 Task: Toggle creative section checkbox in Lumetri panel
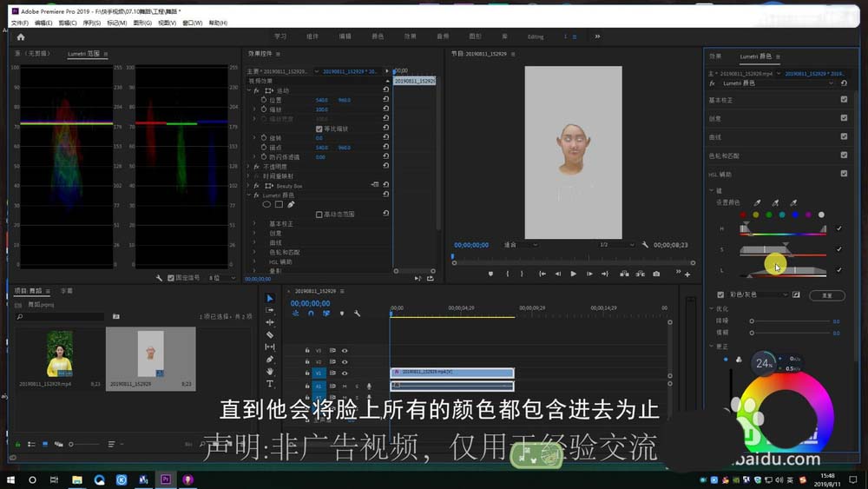tap(844, 117)
